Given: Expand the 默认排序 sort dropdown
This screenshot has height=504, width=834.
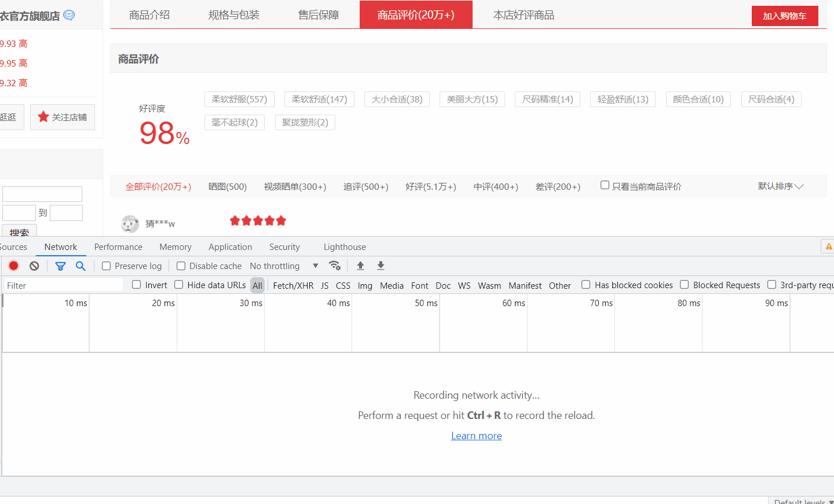Looking at the screenshot, I should [x=780, y=186].
